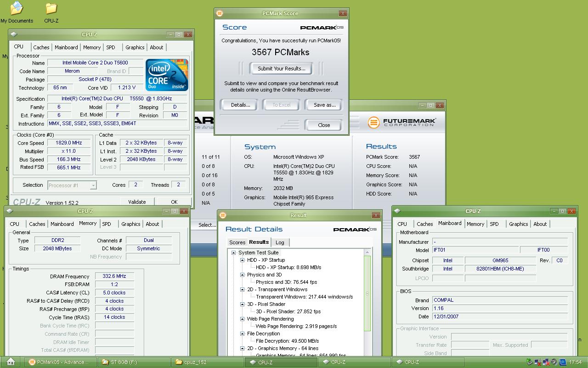Open Memory tab in Mainboard CPU-Z window
This screenshot has width=588, height=368.
click(475, 224)
